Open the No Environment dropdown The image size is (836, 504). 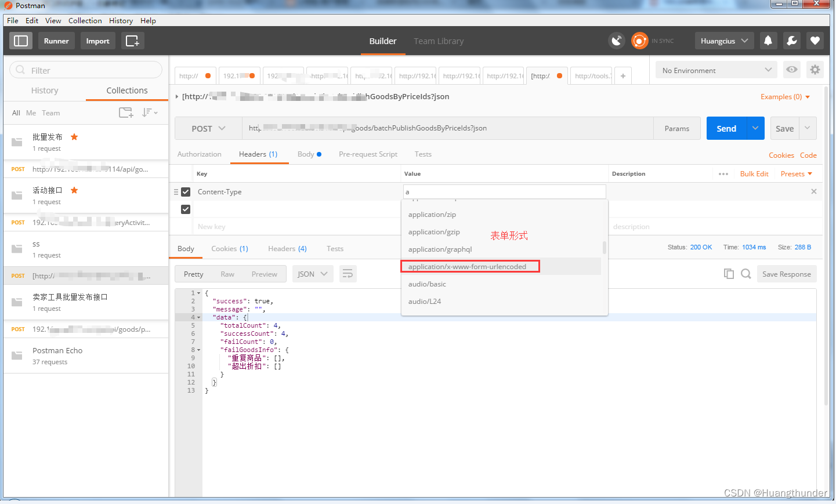[x=716, y=70]
